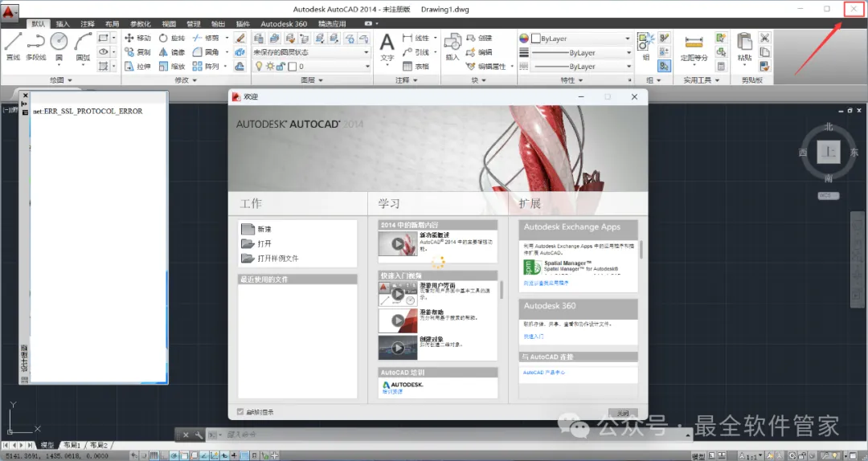Play the 新功能概述 video thumbnail
Viewport: 868px width, 461px height.
tap(398, 243)
